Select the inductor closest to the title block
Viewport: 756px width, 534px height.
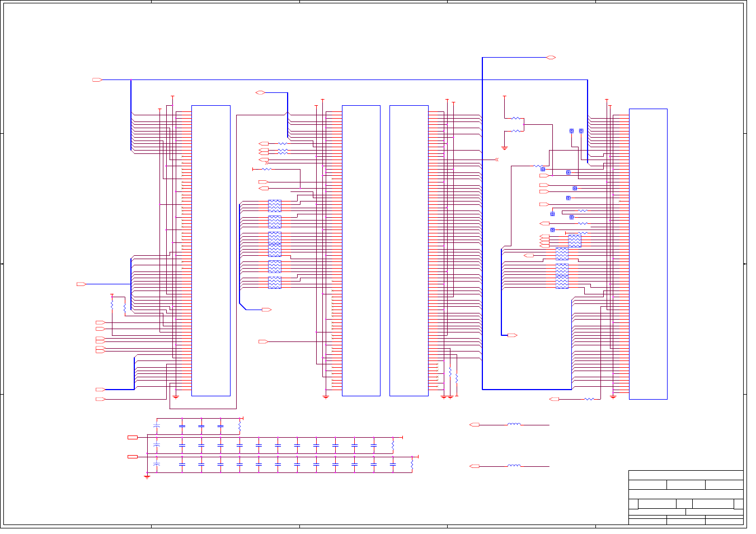click(x=514, y=466)
